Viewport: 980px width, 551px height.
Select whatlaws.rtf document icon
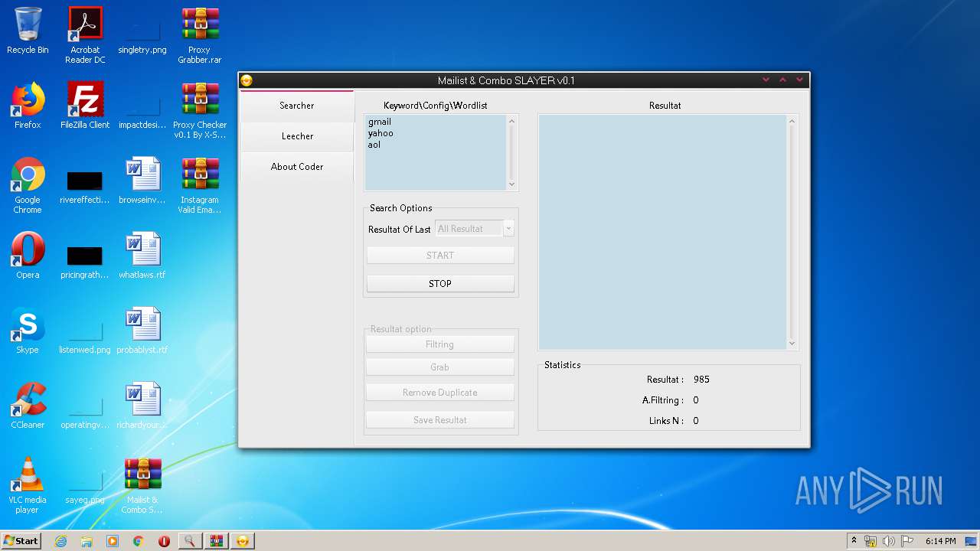[142, 256]
